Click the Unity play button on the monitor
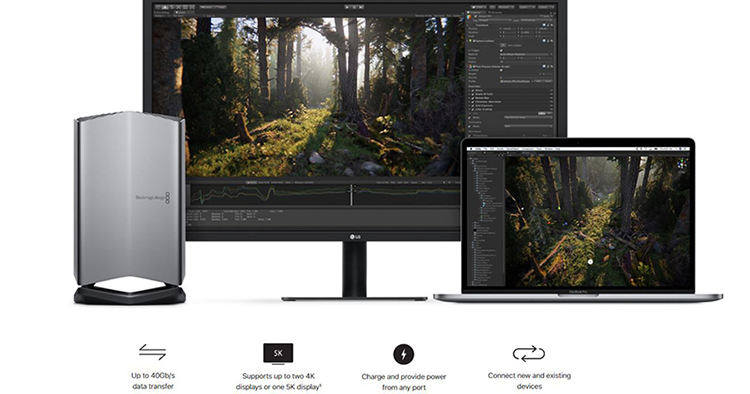The width and height of the screenshot is (750, 394). pyautogui.click(x=348, y=7)
